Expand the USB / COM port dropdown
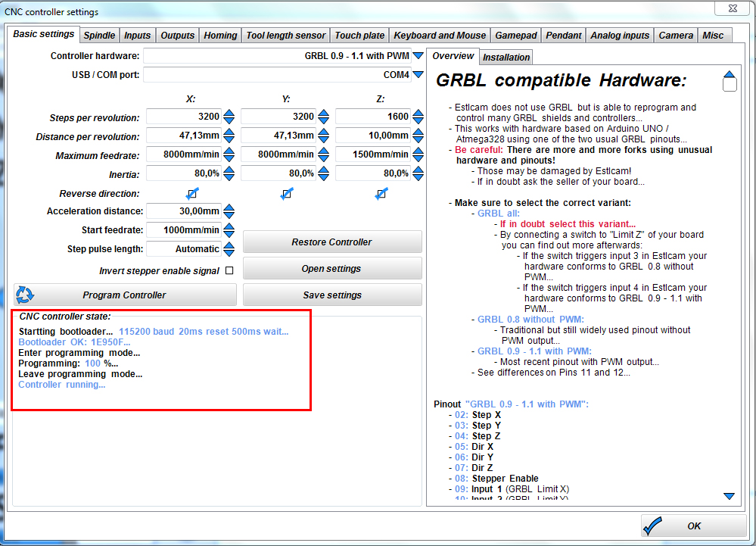The width and height of the screenshot is (756, 546). click(x=418, y=75)
